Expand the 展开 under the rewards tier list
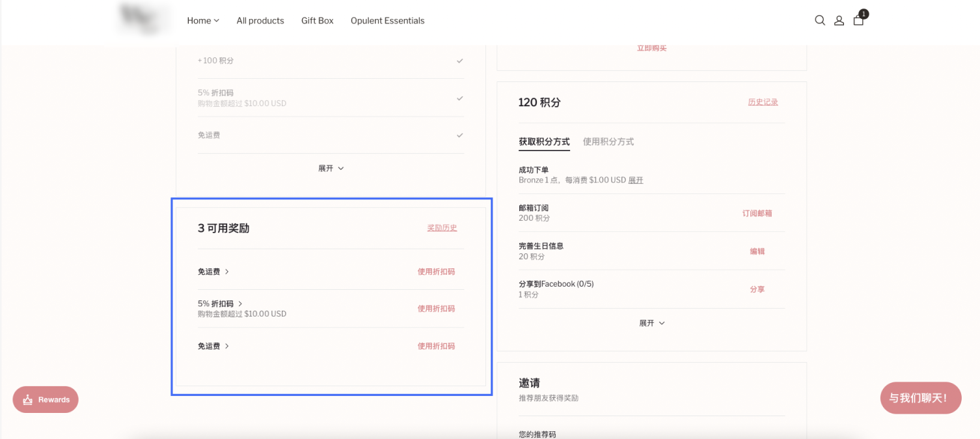This screenshot has height=439, width=980. pyautogui.click(x=331, y=168)
